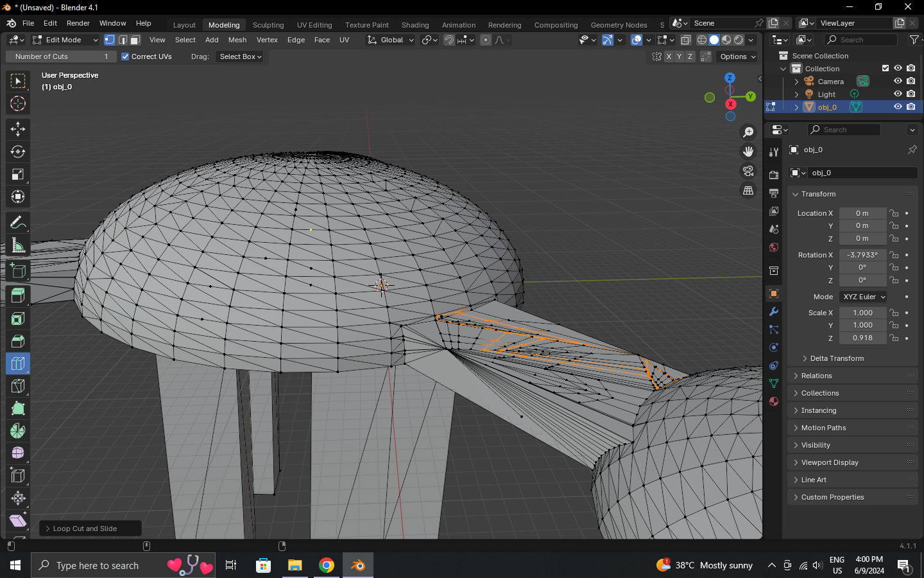The height and width of the screenshot is (578, 924).
Task: Open the Object Data mesh properties tab
Action: [774, 383]
